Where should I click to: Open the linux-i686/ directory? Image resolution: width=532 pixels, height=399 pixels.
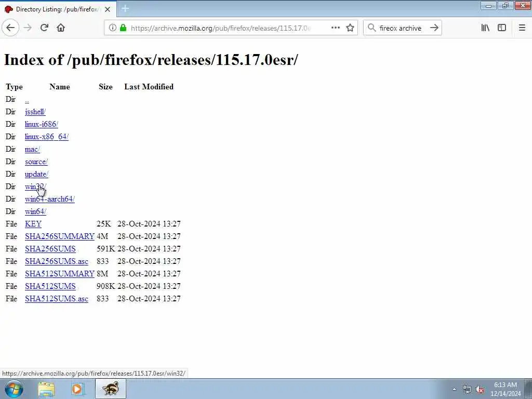pos(42,124)
